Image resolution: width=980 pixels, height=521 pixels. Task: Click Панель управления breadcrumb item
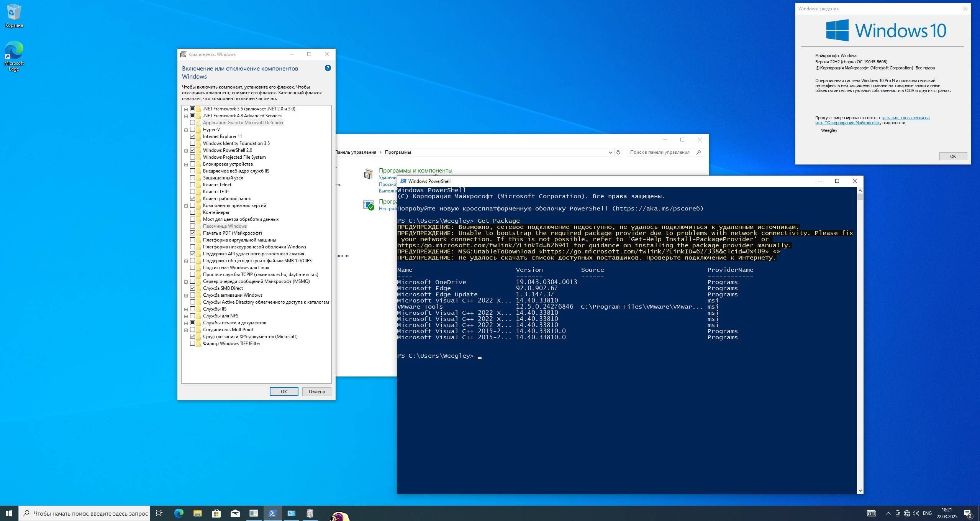pos(356,152)
